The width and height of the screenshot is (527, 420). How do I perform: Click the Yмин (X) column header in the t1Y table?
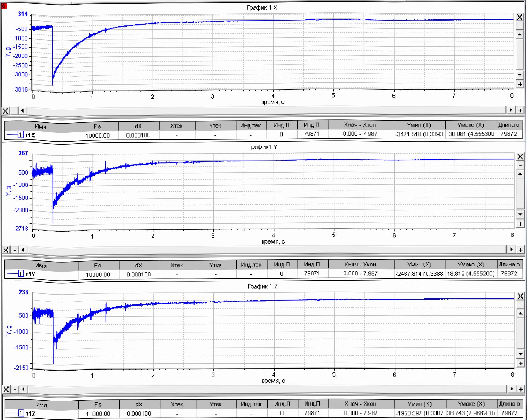point(419,265)
